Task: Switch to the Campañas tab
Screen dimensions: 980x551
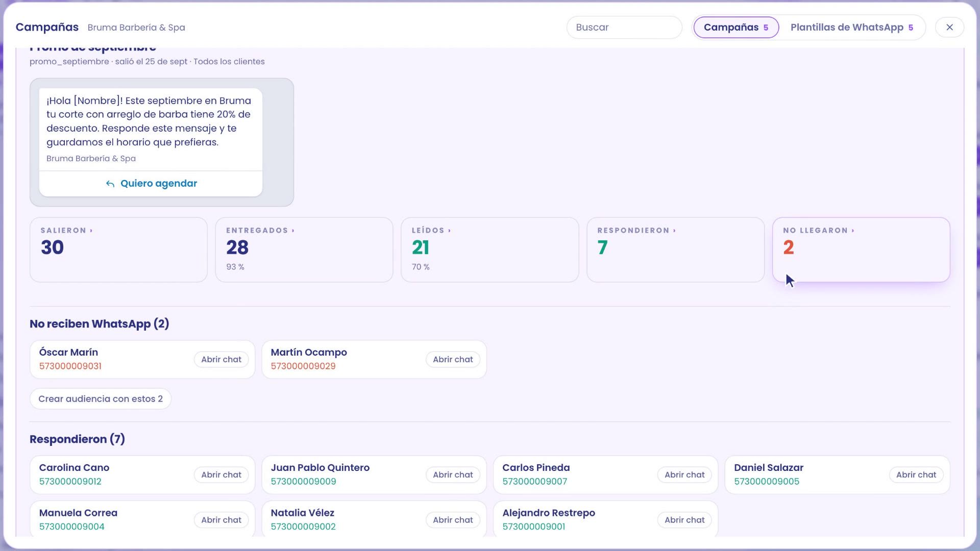Action: click(736, 27)
